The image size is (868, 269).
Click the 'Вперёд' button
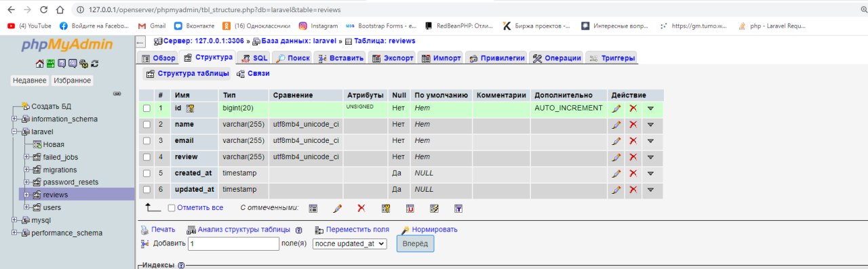point(415,243)
